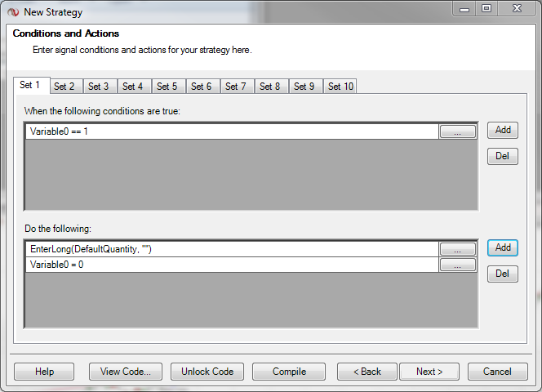
Task: Open editor for EnterLong action row
Action: click(457, 249)
